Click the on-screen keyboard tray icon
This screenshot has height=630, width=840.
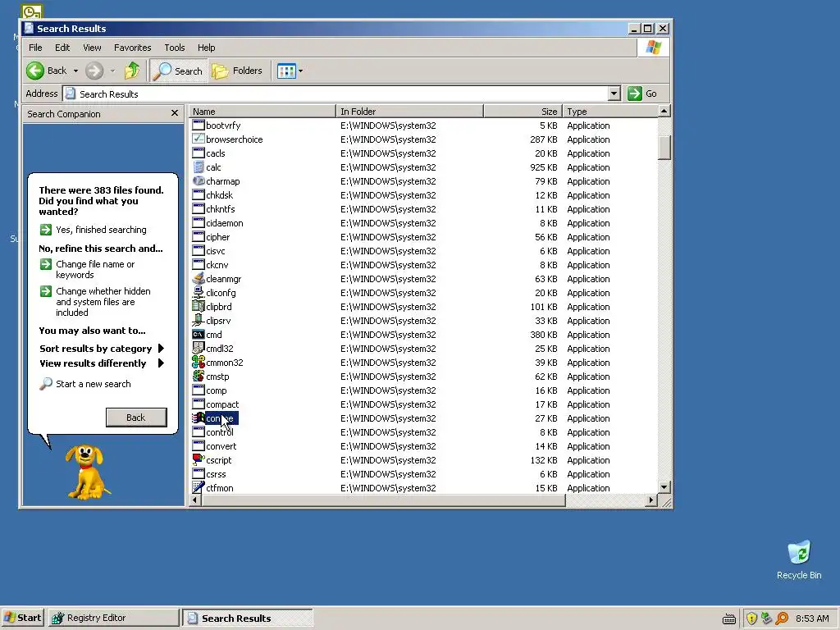click(729, 619)
